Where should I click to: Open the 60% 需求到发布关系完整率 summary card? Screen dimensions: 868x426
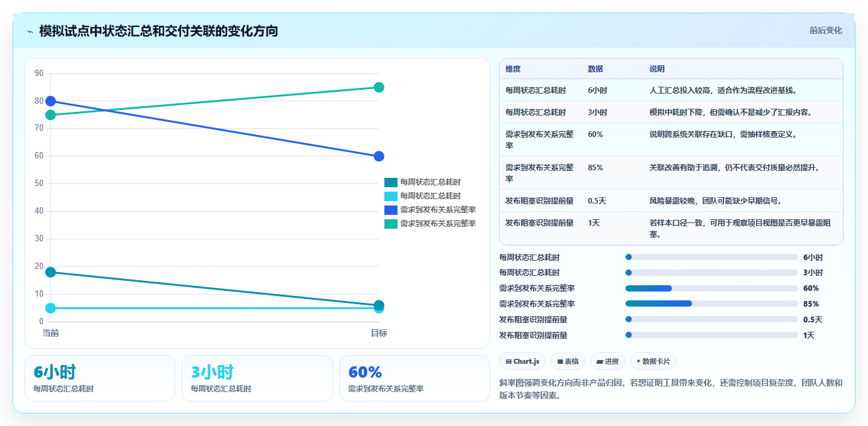(415, 378)
